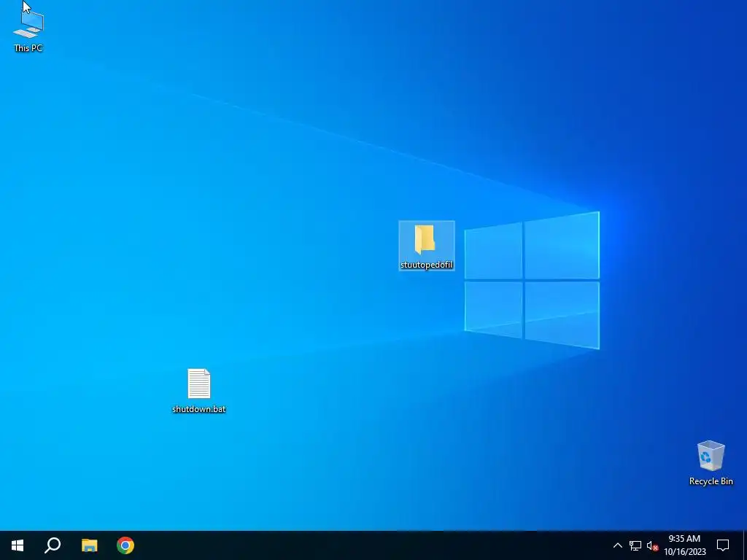Select the highlighted folder on the desktop

(426, 246)
